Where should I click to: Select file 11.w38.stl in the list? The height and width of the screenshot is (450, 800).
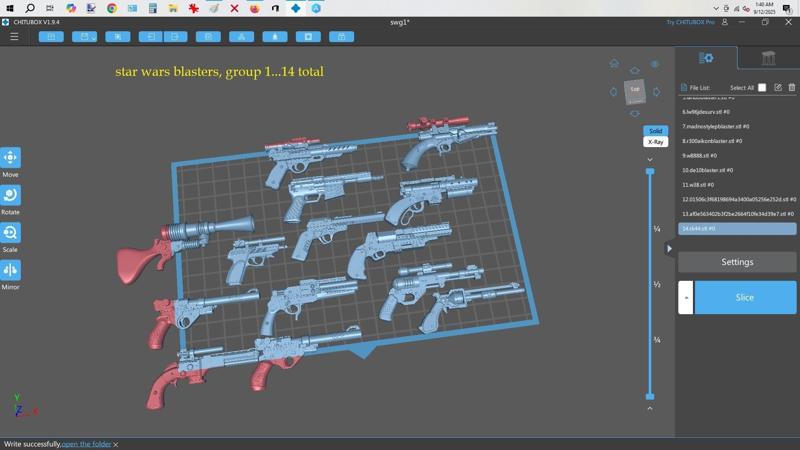737,185
